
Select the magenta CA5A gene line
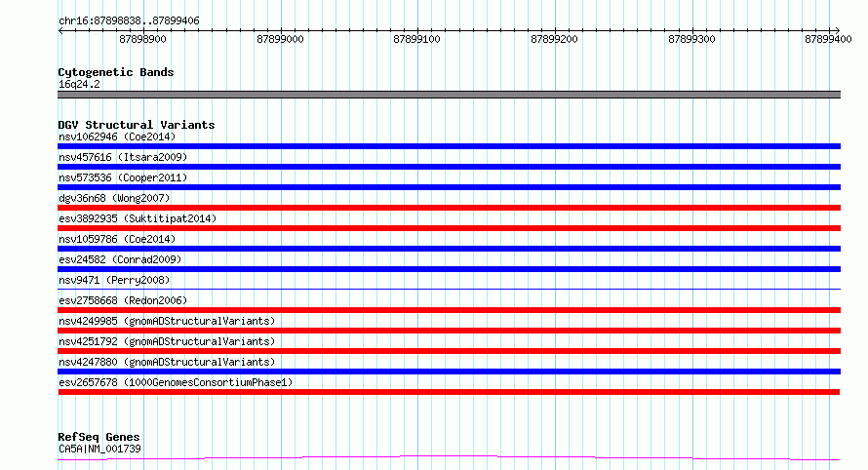pos(449,458)
